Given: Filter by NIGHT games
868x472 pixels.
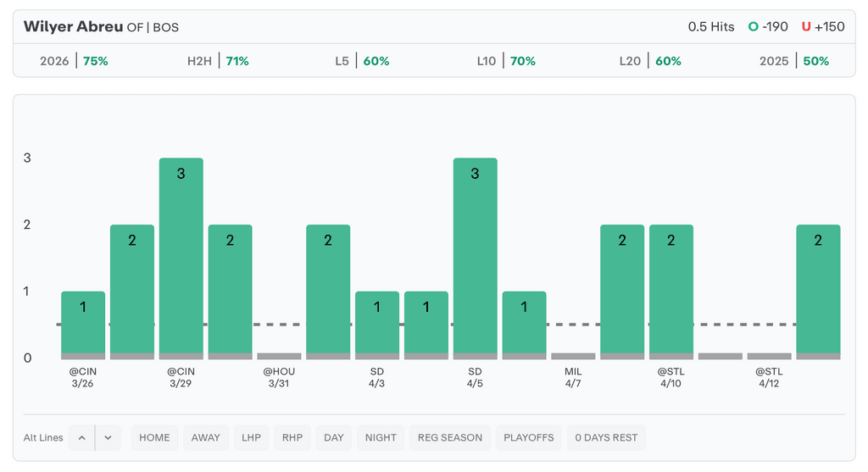Looking at the screenshot, I should point(381,437).
